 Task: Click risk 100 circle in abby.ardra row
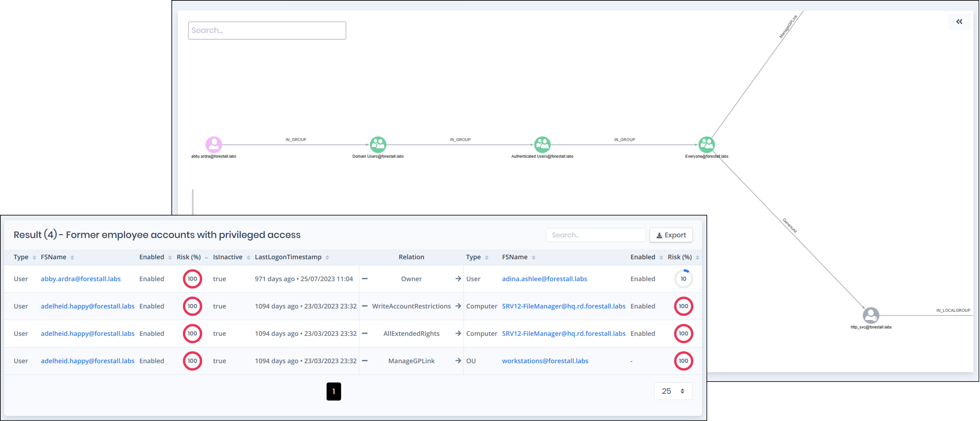pyautogui.click(x=192, y=279)
